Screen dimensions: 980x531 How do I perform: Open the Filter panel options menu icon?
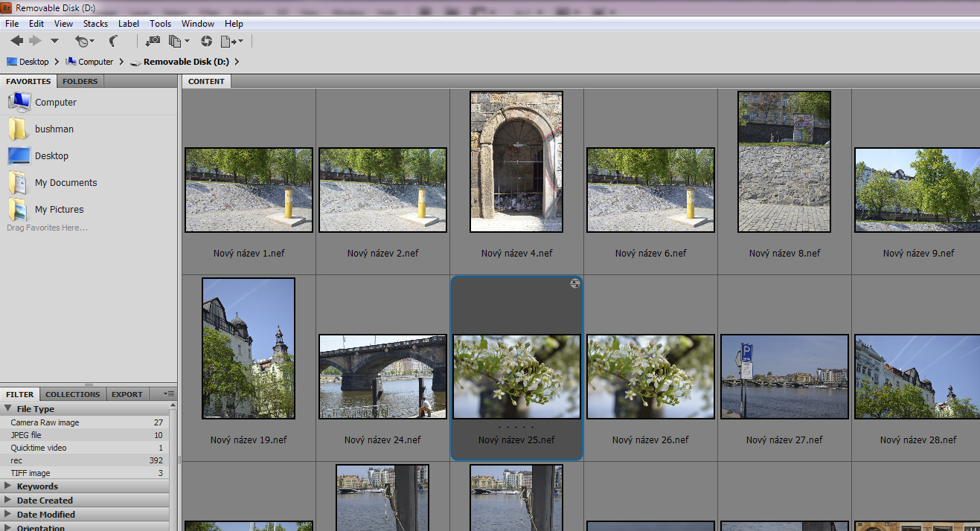click(x=169, y=393)
